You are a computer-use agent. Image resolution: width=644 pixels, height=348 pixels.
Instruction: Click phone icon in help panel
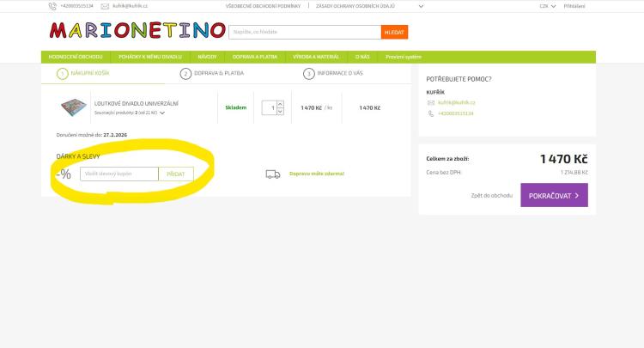[x=431, y=113]
